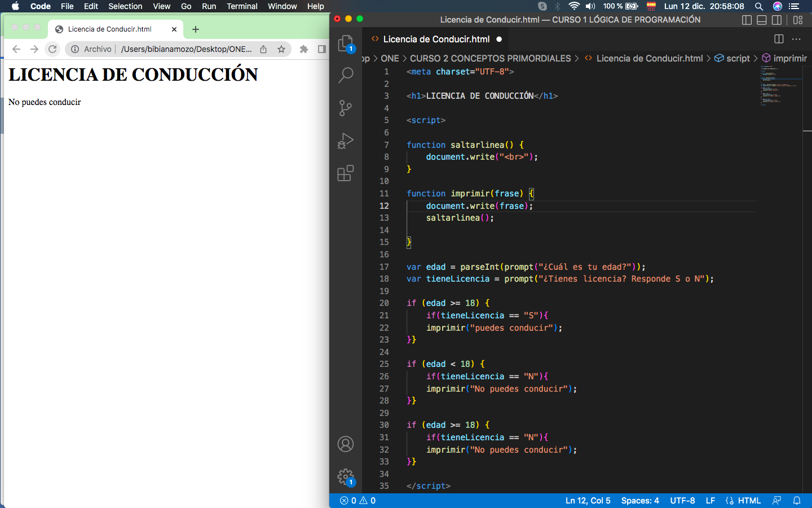Open the Accounts menu in the activity bar
Image resolution: width=812 pixels, height=508 pixels.
pyautogui.click(x=346, y=444)
